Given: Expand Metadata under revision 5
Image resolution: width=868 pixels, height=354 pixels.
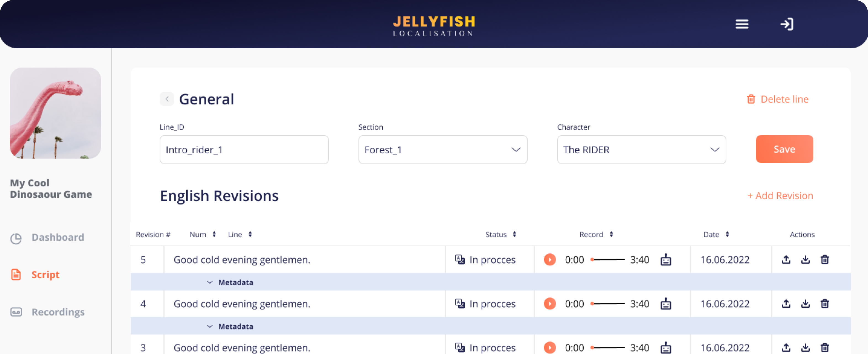Looking at the screenshot, I should coord(230,282).
